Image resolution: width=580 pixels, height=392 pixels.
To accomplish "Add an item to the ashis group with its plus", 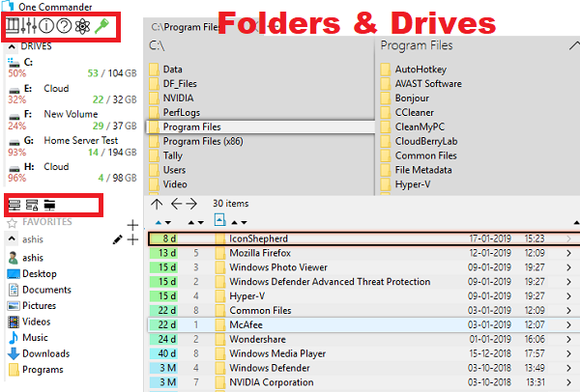I will [132, 239].
